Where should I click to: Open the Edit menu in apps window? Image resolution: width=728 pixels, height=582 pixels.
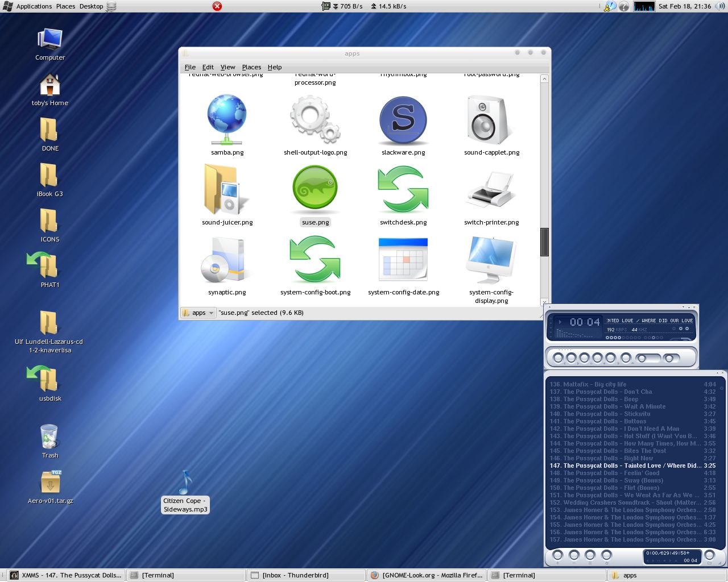[x=208, y=67]
